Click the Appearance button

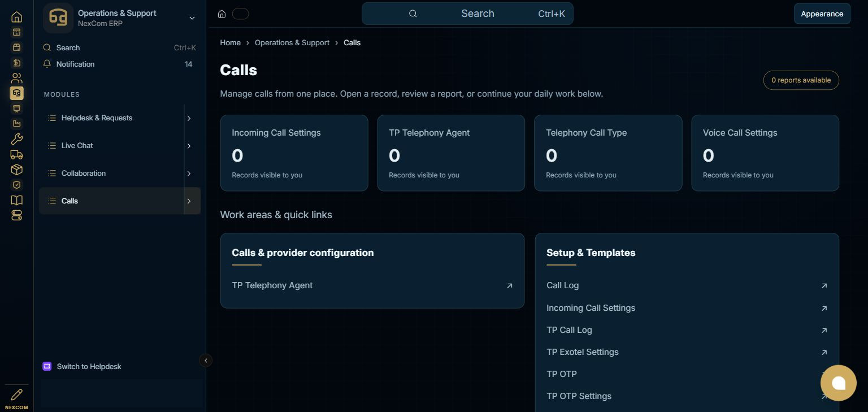pyautogui.click(x=822, y=14)
